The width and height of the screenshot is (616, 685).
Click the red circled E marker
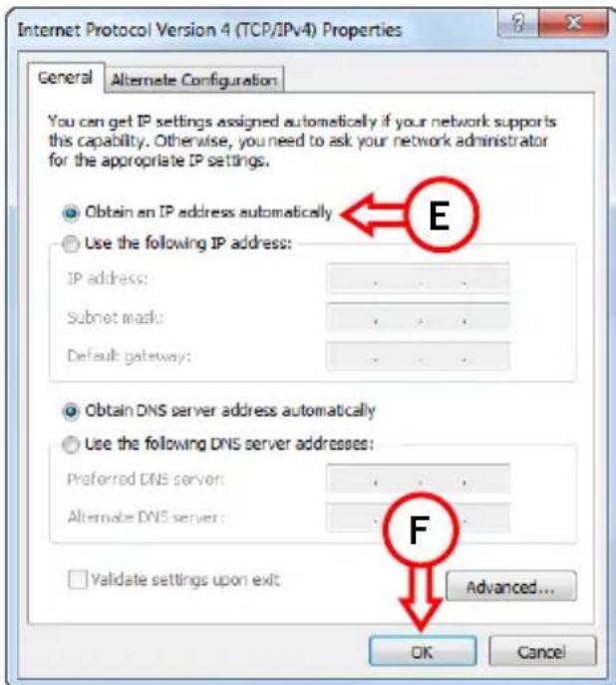tap(441, 214)
